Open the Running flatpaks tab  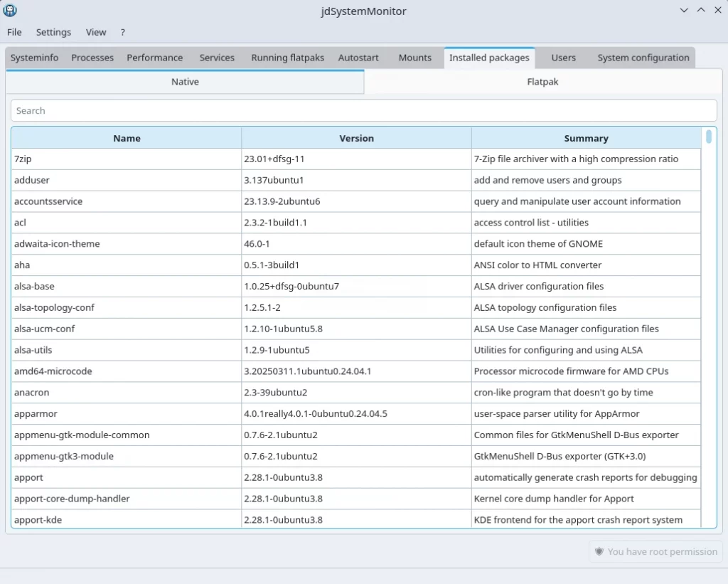287,58
